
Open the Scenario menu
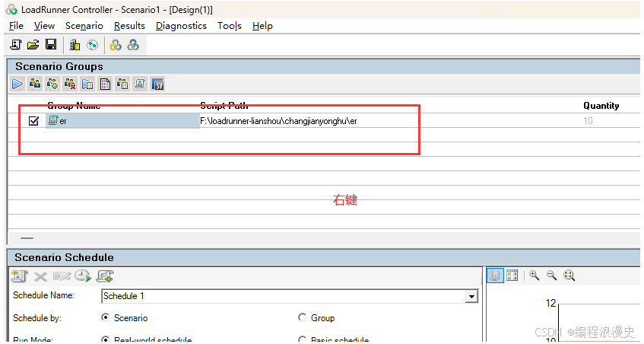click(x=84, y=26)
